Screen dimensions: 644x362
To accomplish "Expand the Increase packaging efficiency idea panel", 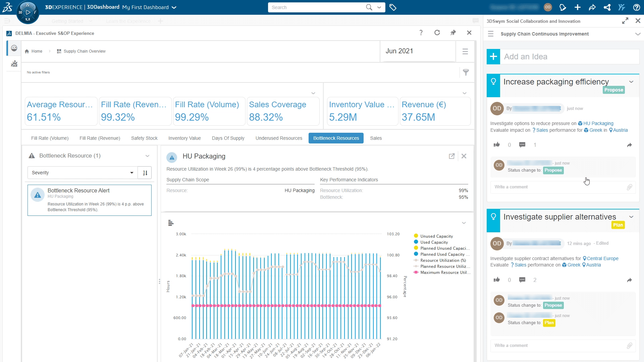I will tap(632, 81).
